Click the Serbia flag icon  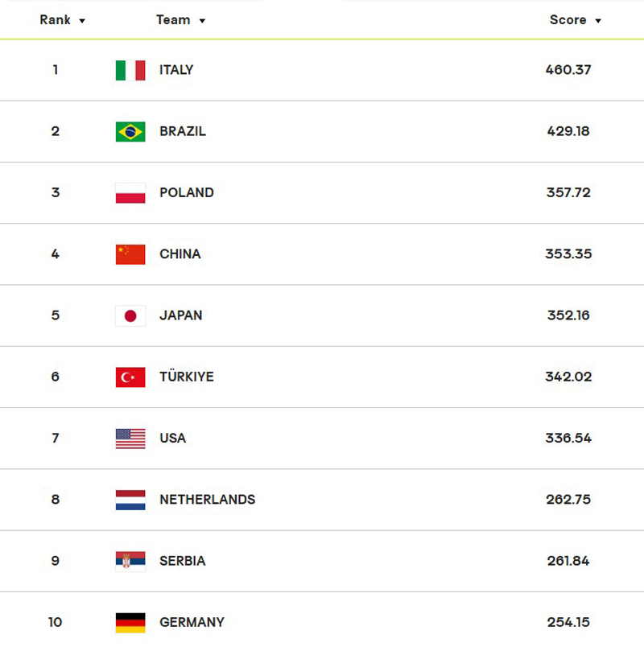coord(130,562)
